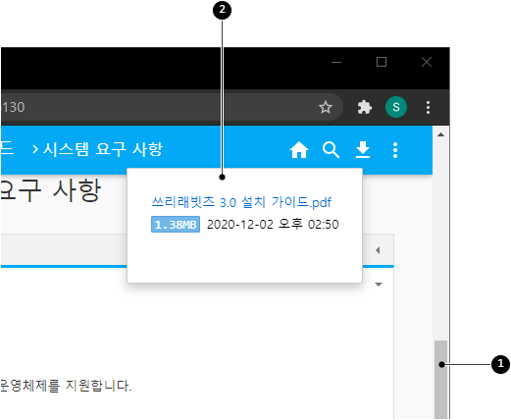Open Chrome's three-dot browser menu
Image resolution: width=511 pixels, height=420 pixels.
[x=428, y=107]
